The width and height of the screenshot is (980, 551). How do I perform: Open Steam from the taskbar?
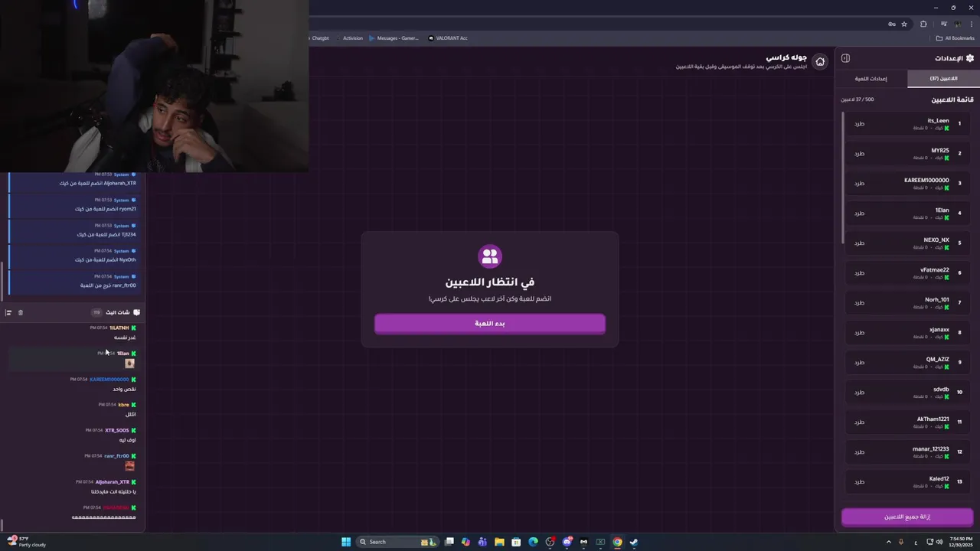click(x=634, y=542)
